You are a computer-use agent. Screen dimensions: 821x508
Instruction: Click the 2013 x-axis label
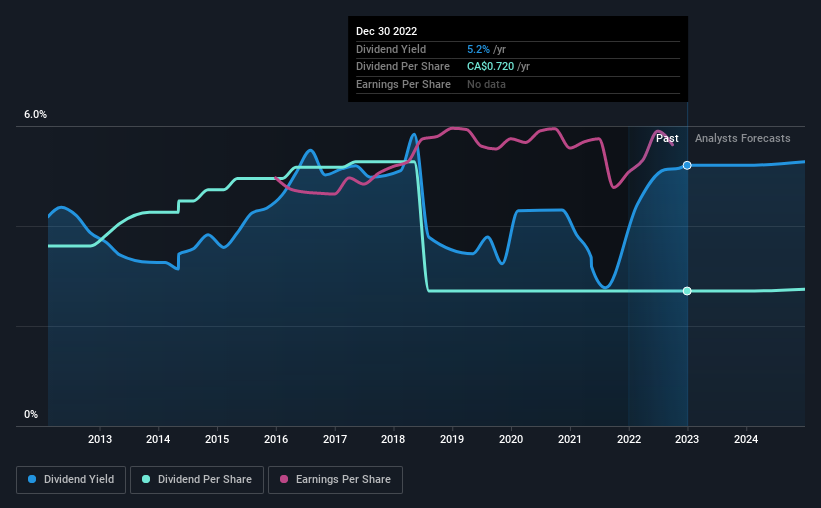(x=99, y=439)
